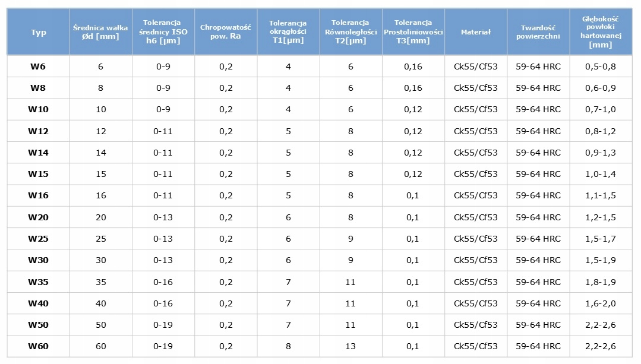
Task: Select the Materiał column header
Action: 475,32
